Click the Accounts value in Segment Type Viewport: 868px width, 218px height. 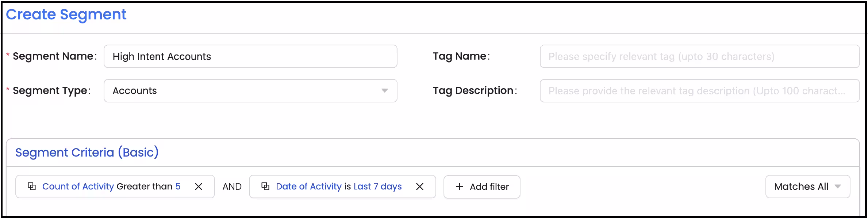(x=135, y=91)
